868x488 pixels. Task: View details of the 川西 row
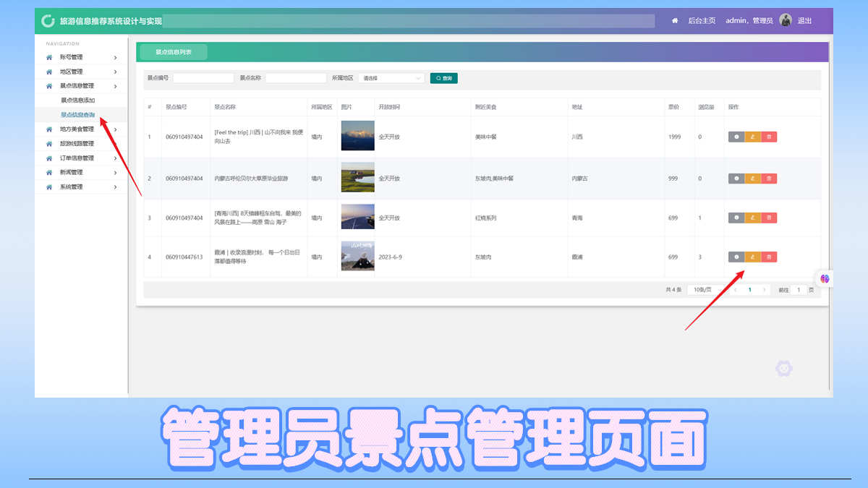(736, 137)
